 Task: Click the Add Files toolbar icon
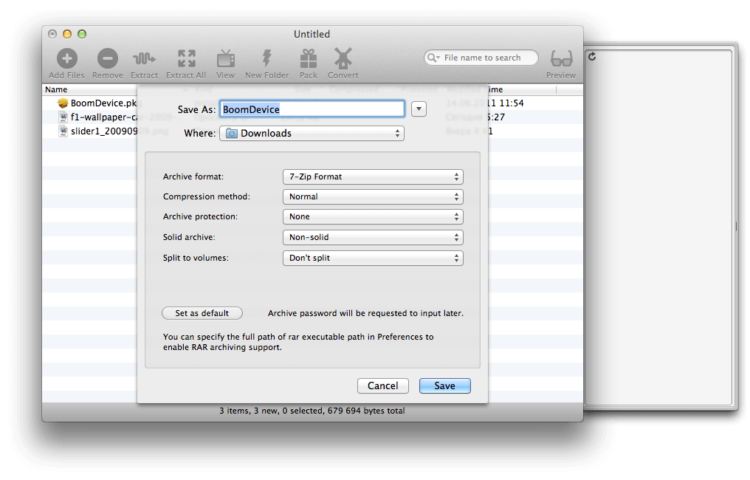[x=67, y=58]
